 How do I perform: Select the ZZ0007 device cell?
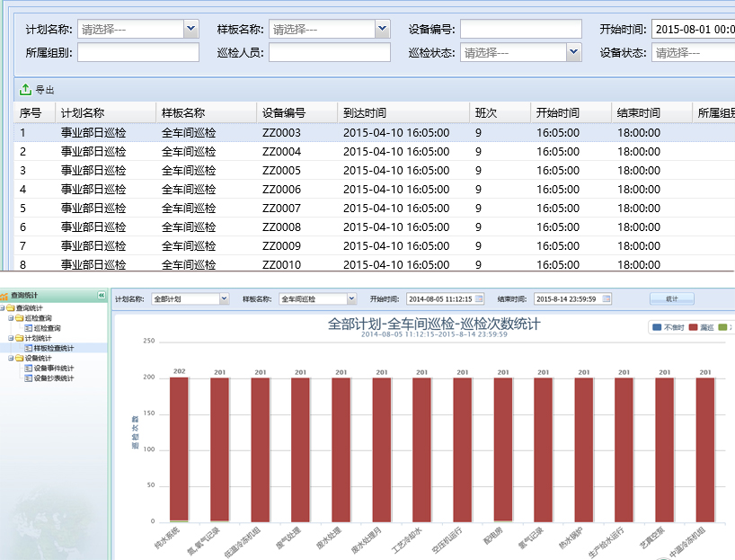[281, 209]
